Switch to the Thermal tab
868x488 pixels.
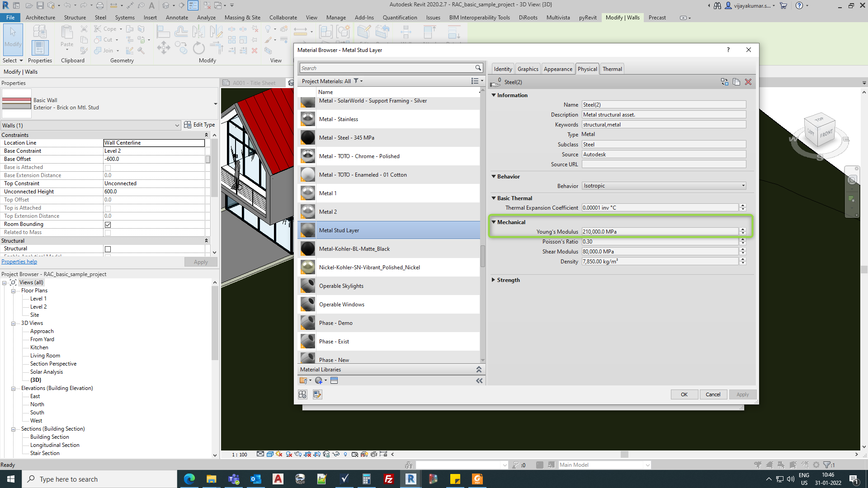coord(612,69)
